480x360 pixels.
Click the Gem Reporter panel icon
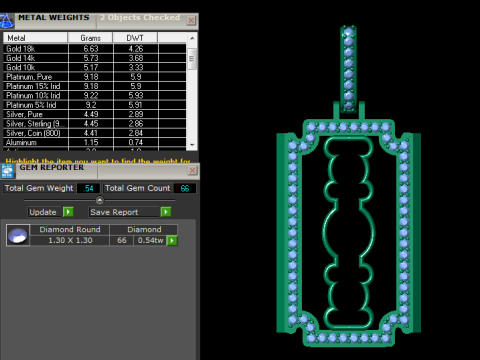pos(7,171)
